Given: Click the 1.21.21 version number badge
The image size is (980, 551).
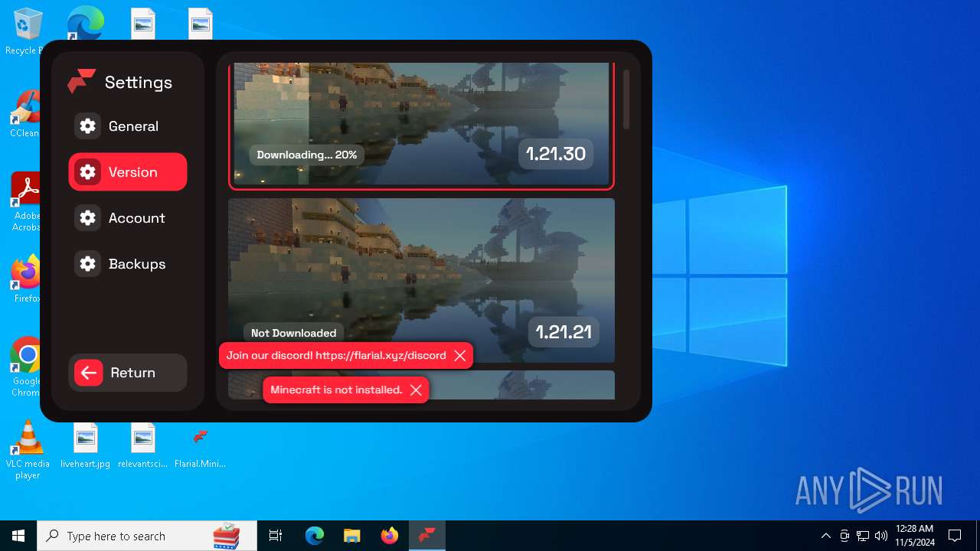Looking at the screenshot, I should (x=563, y=332).
